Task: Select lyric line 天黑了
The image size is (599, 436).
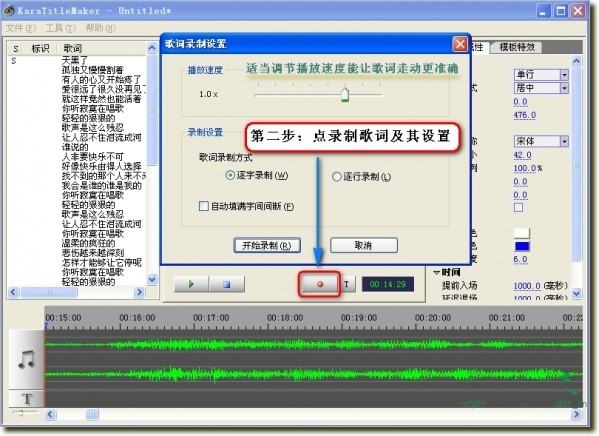Action: coord(75,60)
